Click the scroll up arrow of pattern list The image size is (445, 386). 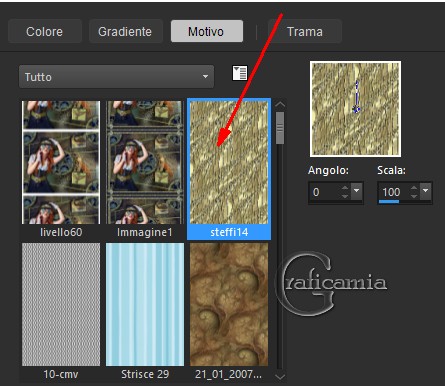point(280,105)
